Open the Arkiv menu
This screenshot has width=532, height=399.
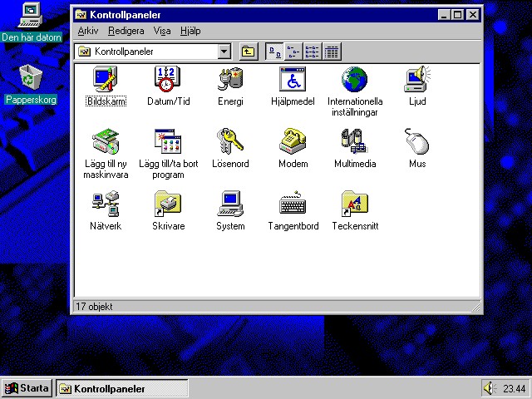(88, 31)
